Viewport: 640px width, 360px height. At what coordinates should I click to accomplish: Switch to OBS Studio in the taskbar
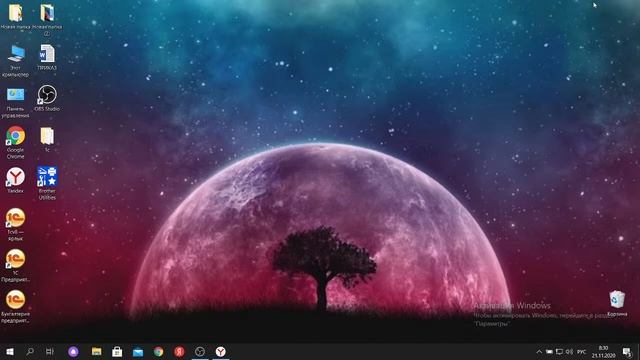[200, 351]
